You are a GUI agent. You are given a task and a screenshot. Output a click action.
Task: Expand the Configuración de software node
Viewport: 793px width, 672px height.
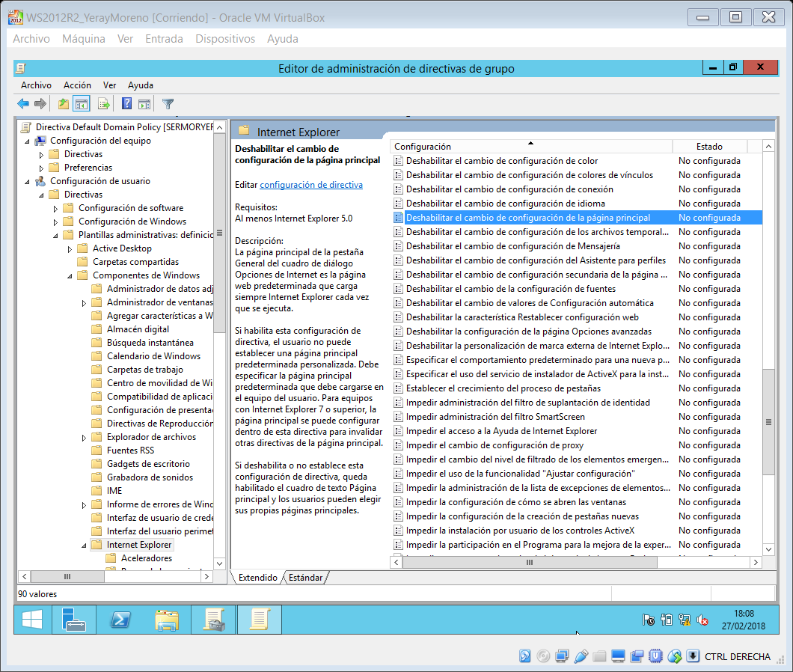(x=55, y=209)
